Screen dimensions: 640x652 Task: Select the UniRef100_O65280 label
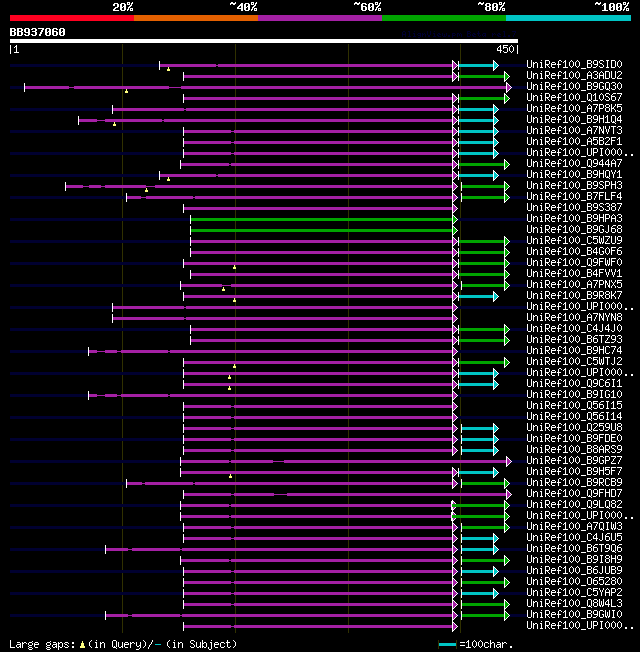pos(574,581)
